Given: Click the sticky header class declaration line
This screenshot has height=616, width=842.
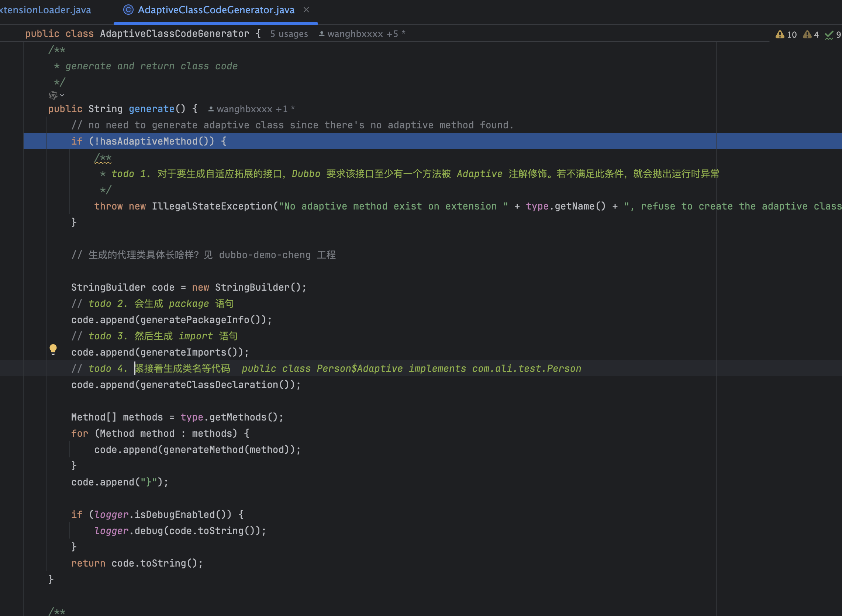Looking at the screenshot, I should pyautogui.click(x=149, y=34).
